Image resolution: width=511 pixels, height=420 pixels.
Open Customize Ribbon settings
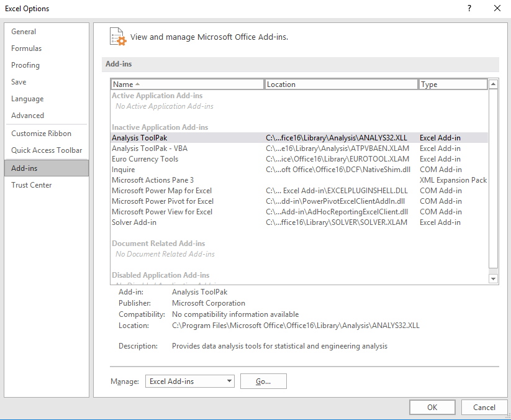pos(41,134)
